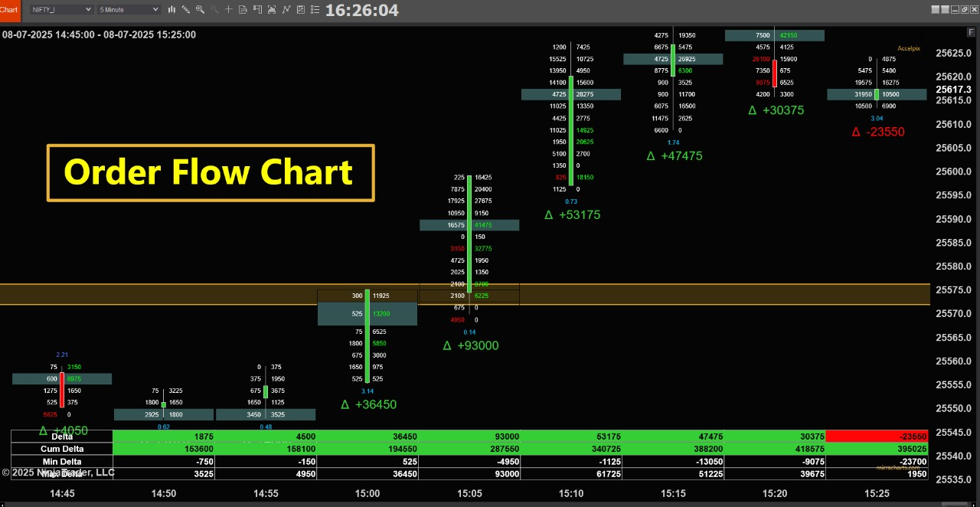Select the orange Chart tab
The image size is (980, 507).
point(9,9)
